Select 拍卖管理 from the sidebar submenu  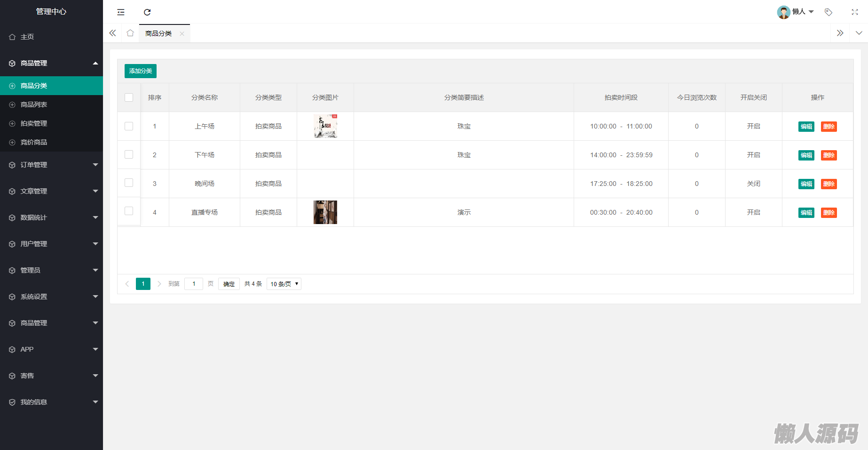(51, 123)
